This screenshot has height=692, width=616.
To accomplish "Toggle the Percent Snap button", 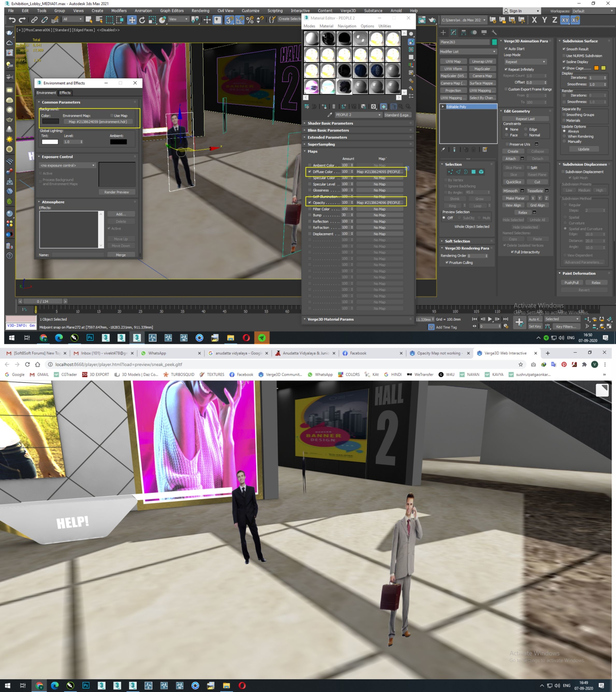I will pos(250,20).
